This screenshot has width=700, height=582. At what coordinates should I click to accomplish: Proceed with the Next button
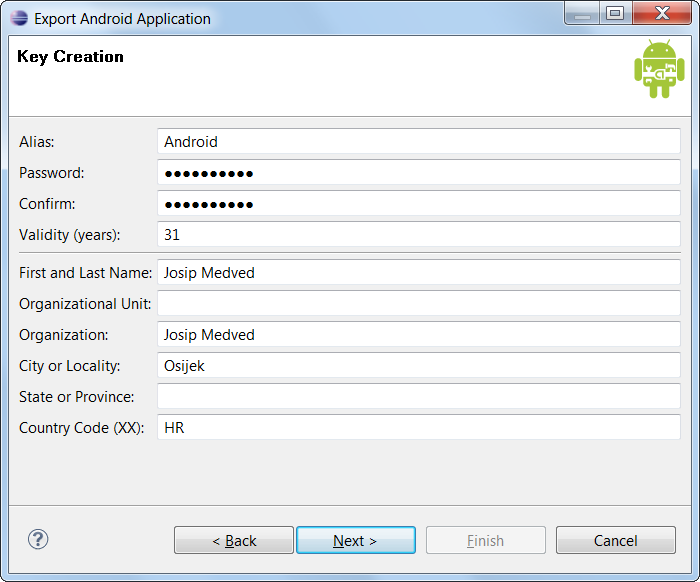pyautogui.click(x=355, y=540)
